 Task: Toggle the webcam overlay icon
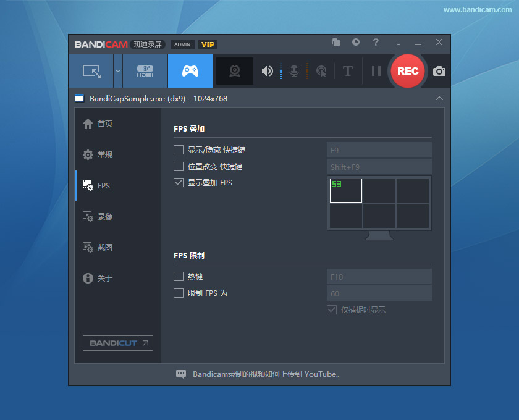(x=235, y=71)
